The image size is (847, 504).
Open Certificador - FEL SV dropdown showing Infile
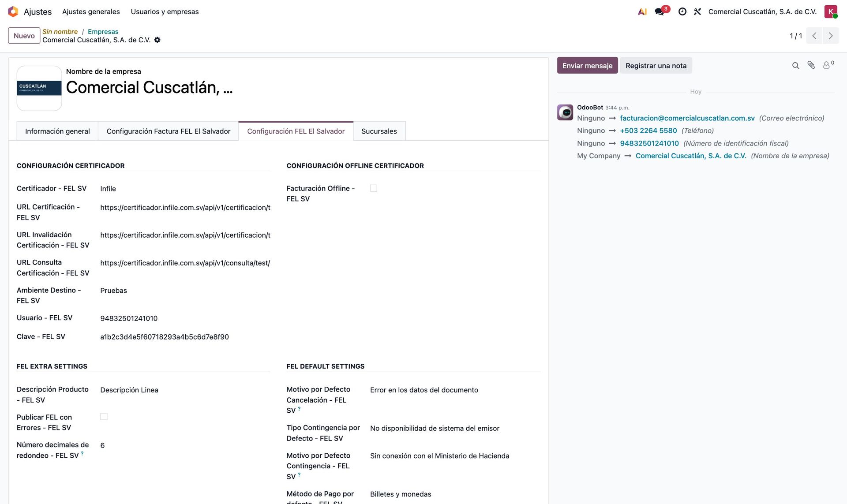185,189
